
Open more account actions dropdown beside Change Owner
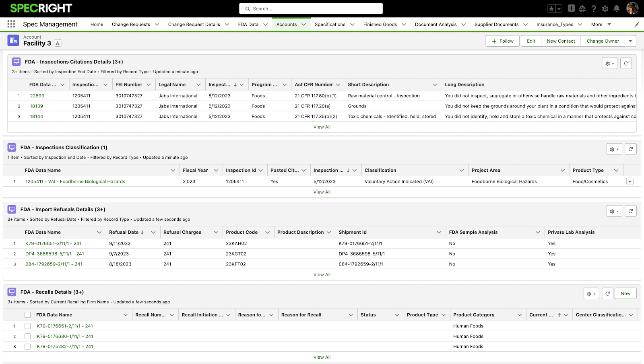[x=630, y=41]
